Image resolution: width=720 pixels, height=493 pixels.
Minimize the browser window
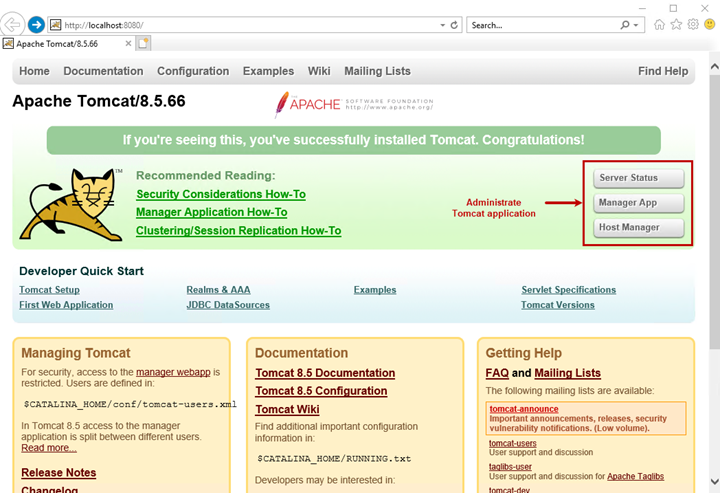point(642,8)
